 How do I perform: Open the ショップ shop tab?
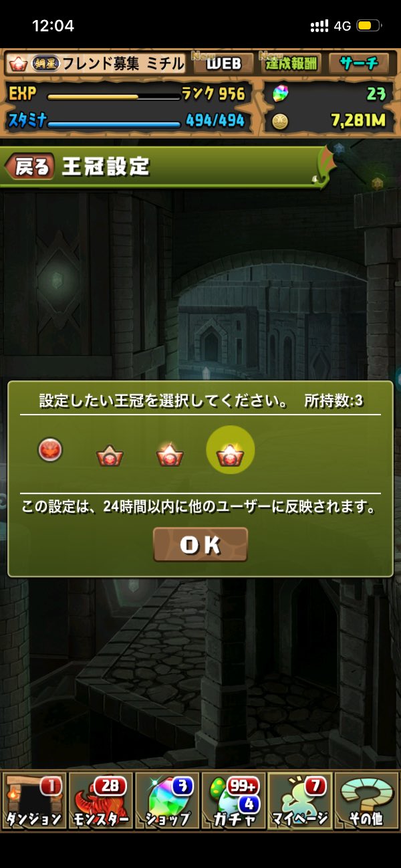coord(167,801)
